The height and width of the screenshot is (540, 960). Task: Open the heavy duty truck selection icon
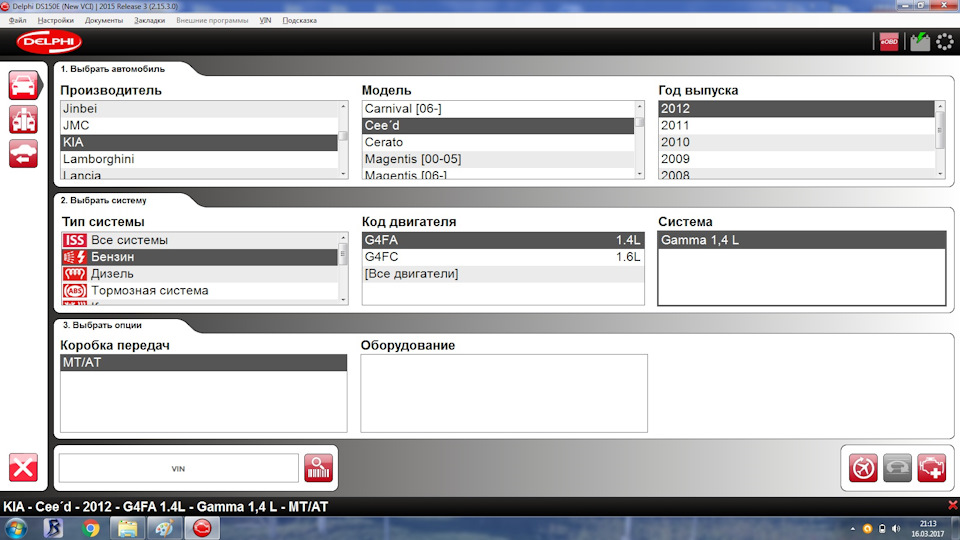pos(23,119)
